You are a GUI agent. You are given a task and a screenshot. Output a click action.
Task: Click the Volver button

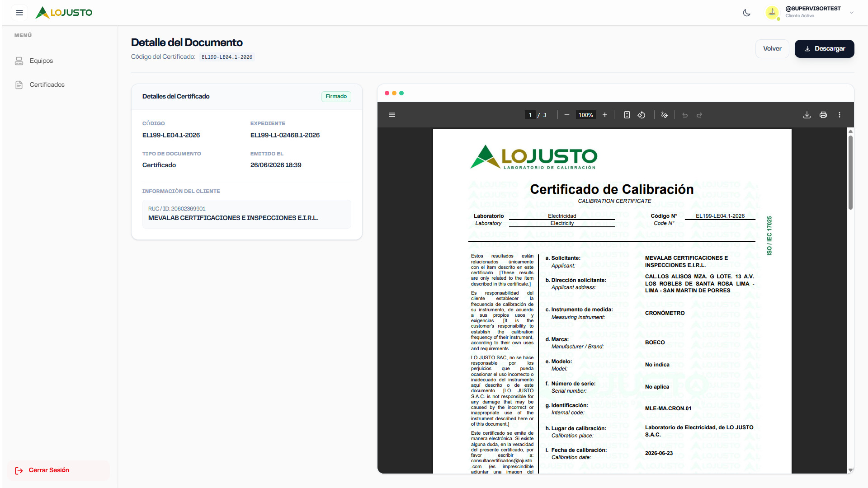tap(772, 49)
